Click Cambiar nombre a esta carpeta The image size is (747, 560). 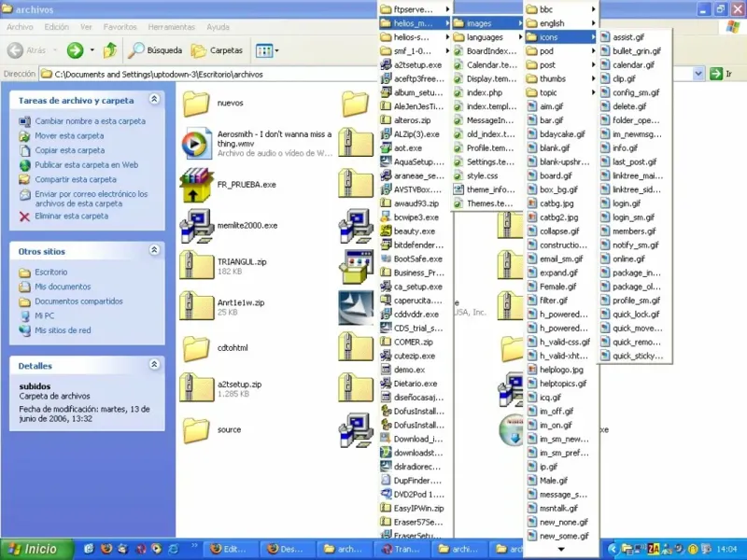point(90,121)
